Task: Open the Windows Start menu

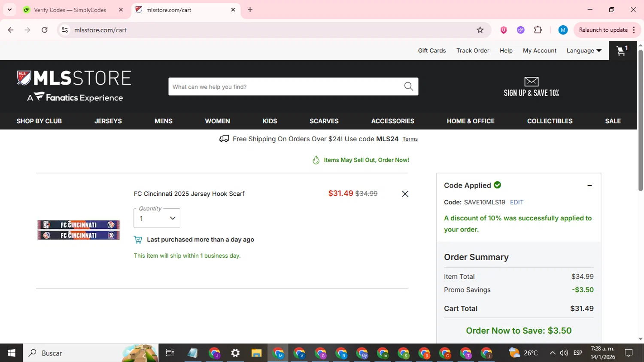Action: [x=11, y=353]
